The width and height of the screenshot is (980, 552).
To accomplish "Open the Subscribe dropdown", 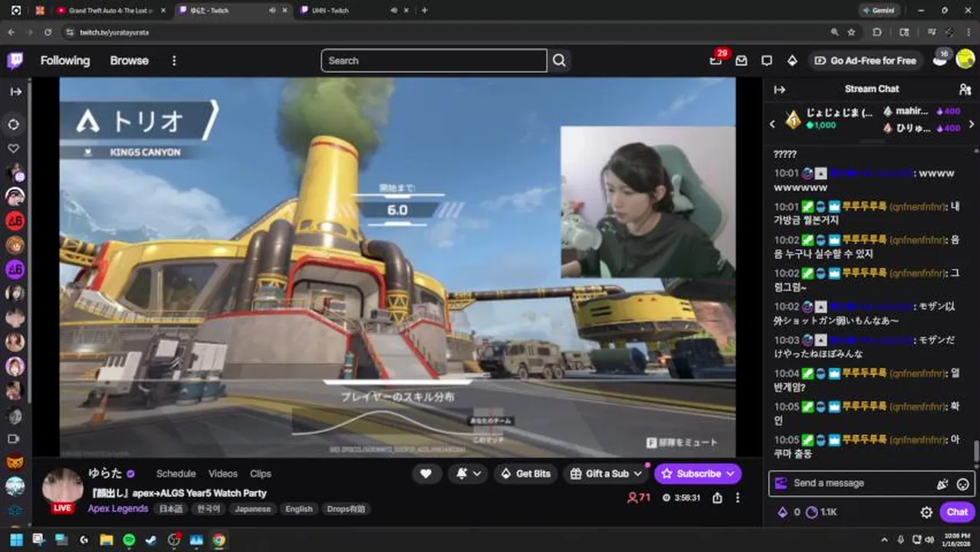I will (698, 474).
